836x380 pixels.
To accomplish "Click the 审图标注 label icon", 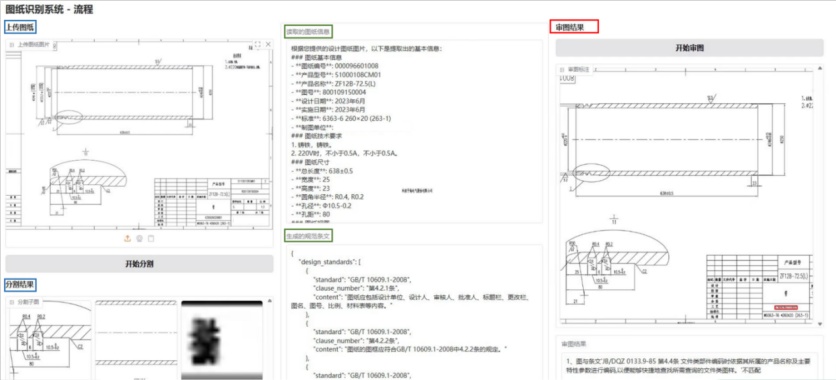I will click(x=562, y=69).
